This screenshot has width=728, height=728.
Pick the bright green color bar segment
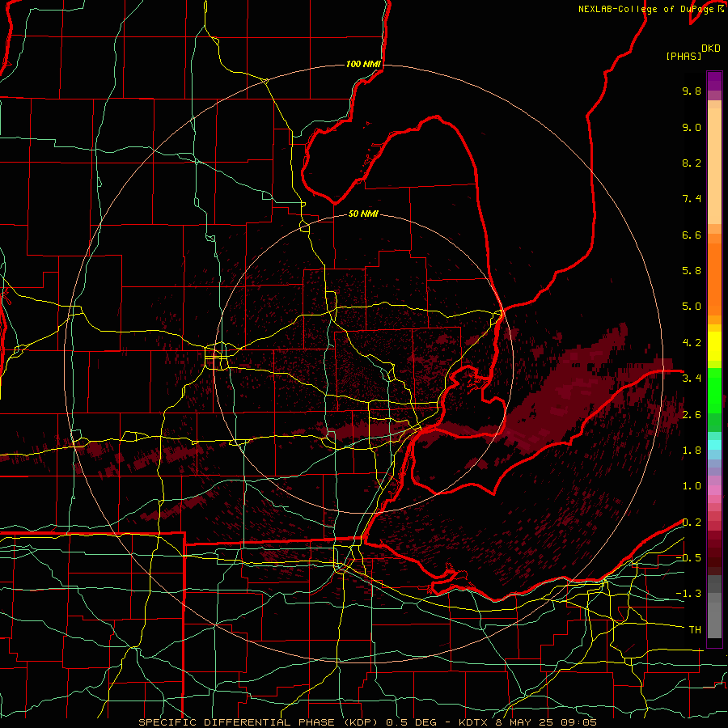click(x=714, y=392)
